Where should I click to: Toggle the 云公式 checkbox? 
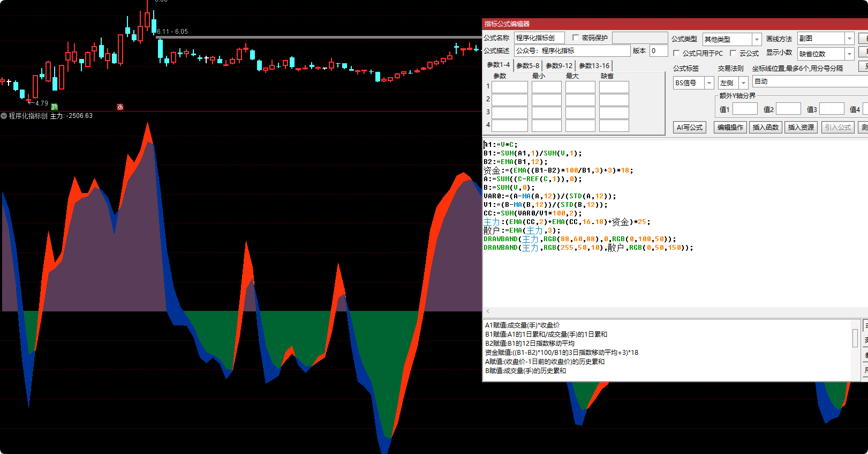click(733, 53)
